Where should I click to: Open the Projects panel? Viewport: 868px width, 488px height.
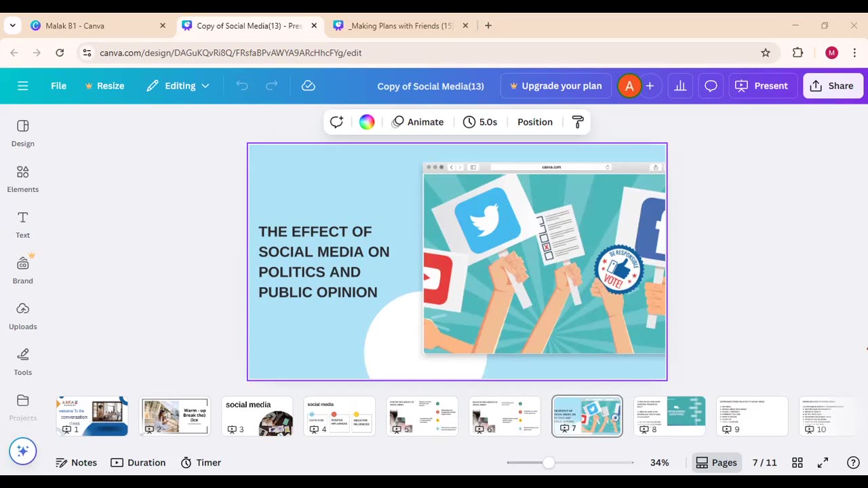(x=22, y=407)
